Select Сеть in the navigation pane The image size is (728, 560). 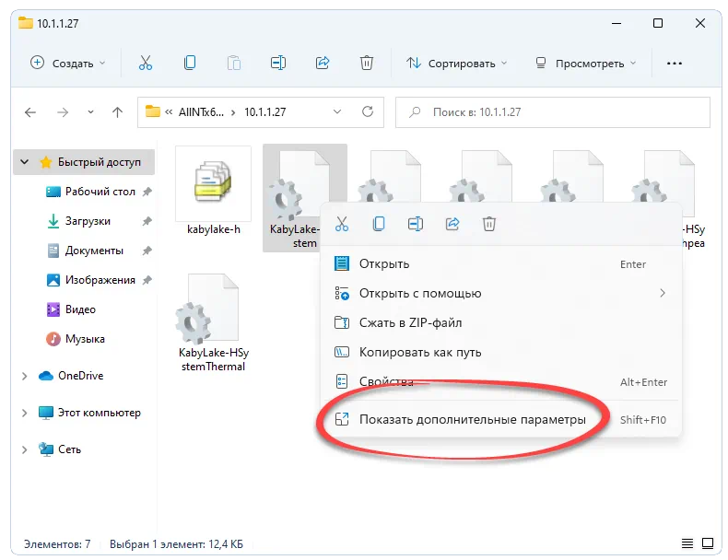point(60,449)
